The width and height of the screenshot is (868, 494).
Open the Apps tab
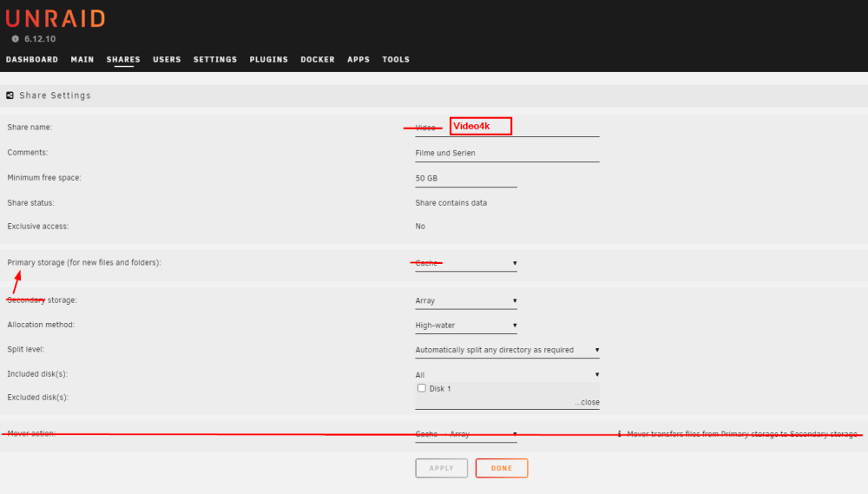pyautogui.click(x=358, y=59)
